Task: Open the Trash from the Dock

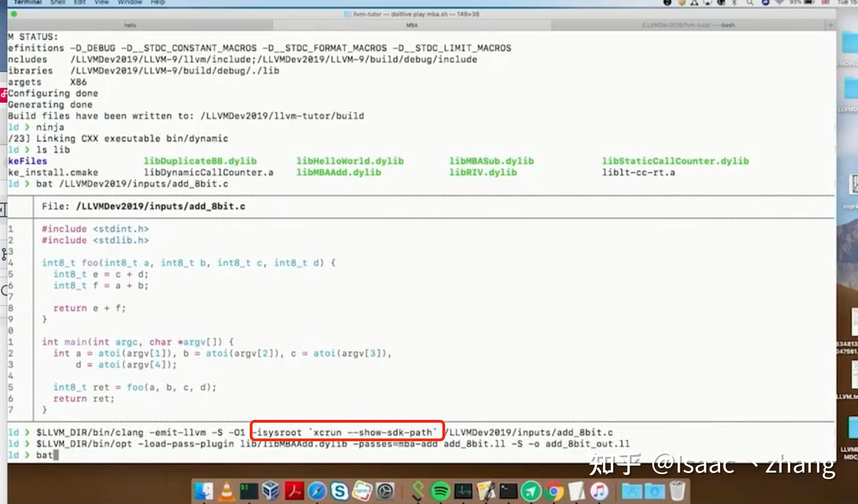Action: [x=678, y=492]
